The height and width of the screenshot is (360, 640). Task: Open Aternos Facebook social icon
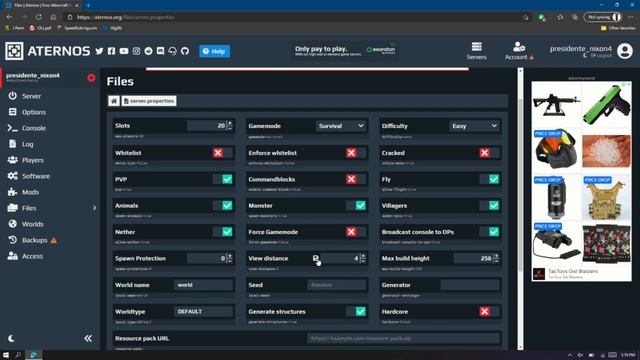click(111, 51)
